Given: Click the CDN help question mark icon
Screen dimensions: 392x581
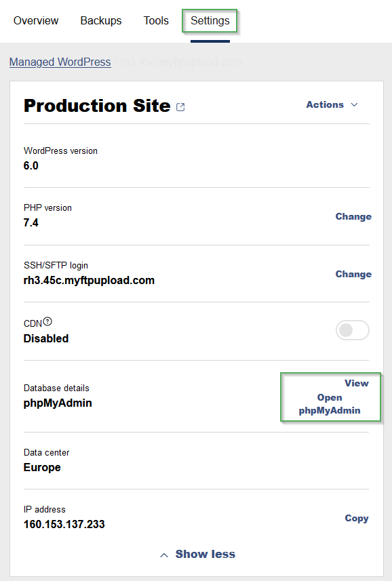Looking at the screenshot, I should coord(47,321).
